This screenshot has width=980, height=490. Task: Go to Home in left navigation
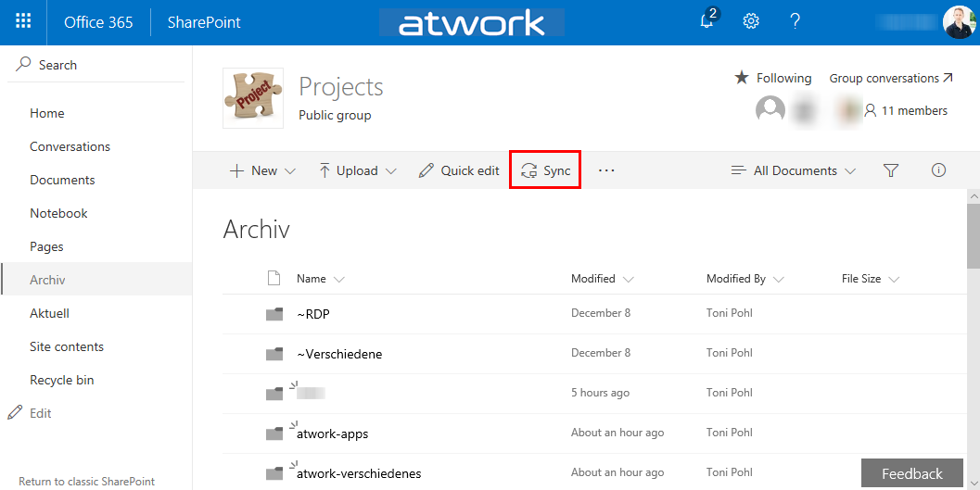click(47, 113)
